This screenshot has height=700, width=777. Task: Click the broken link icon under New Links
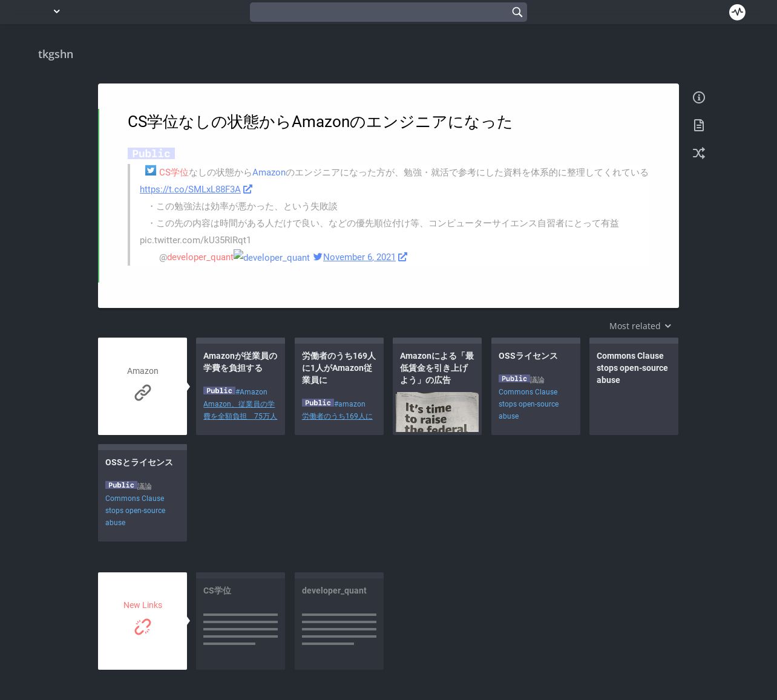click(143, 627)
